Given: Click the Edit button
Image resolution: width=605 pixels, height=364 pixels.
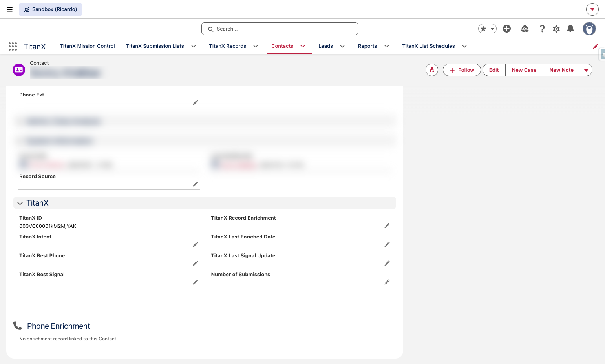Looking at the screenshot, I should pos(494,70).
